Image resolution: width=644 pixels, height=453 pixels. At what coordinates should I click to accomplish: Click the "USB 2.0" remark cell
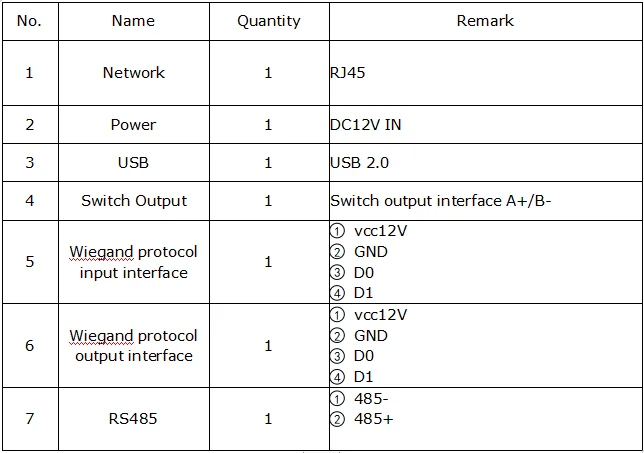click(x=359, y=163)
